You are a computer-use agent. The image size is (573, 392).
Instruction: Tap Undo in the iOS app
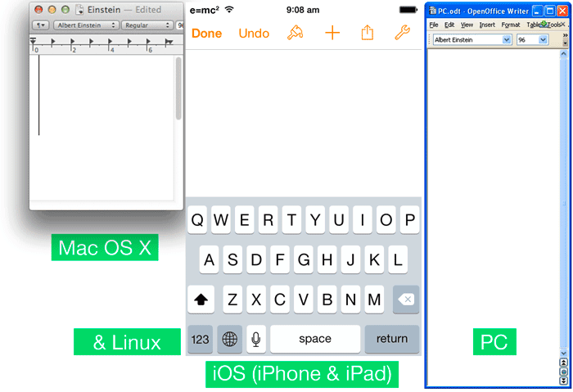coord(254,34)
